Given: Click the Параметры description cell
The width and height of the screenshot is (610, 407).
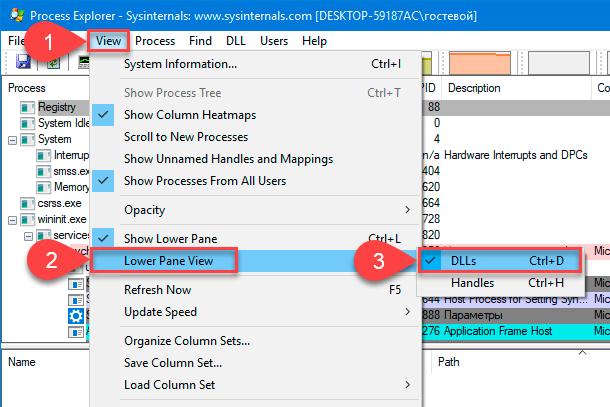Looking at the screenshot, I should pyautogui.click(x=473, y=315).
